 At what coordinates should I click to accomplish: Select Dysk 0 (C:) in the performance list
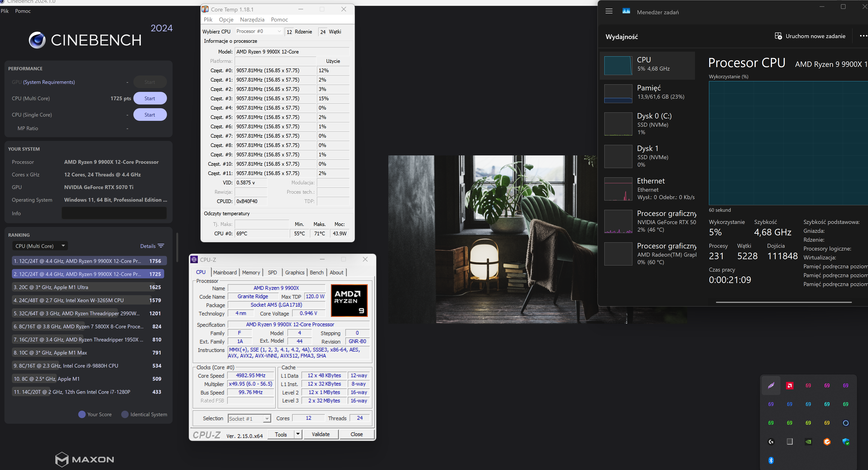(647, 124)
